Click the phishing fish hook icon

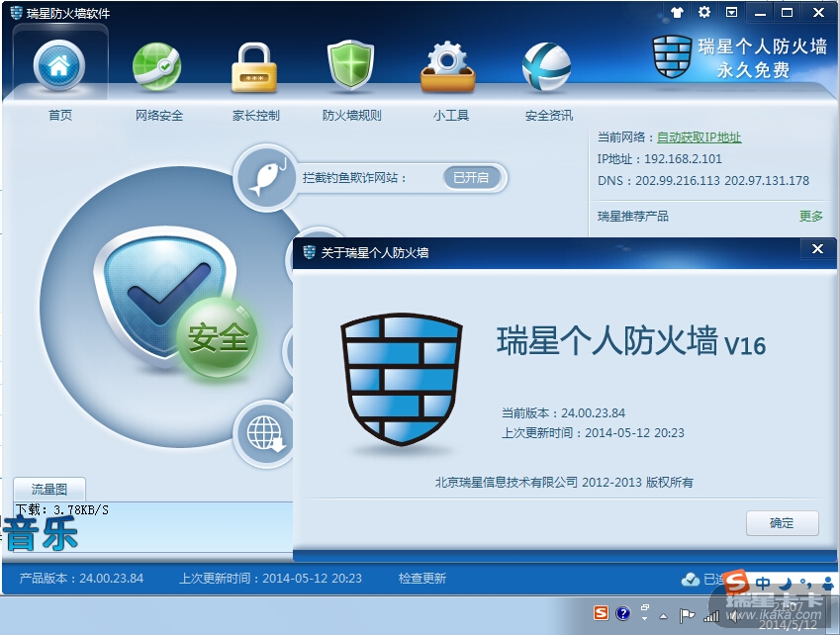266,177
